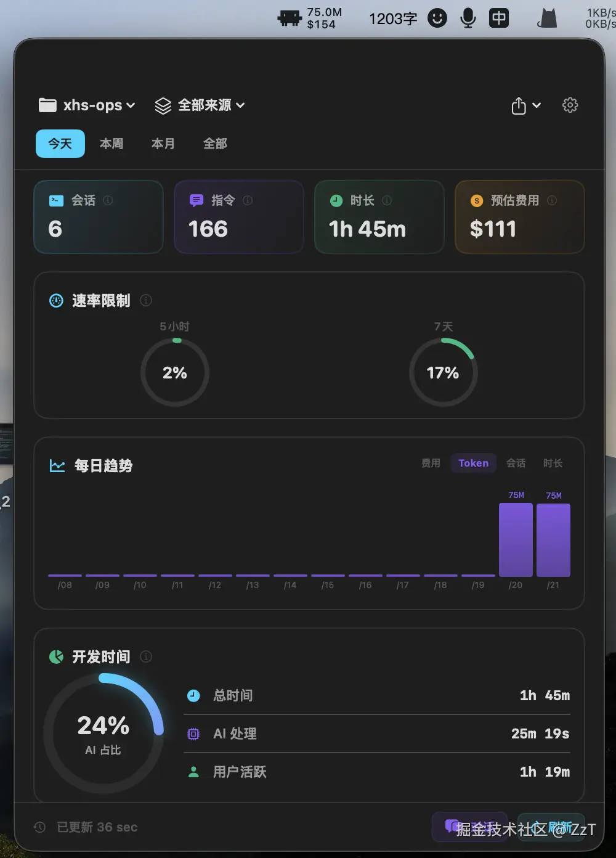616x858 pixels.
Task: Expand the 全部来源 source filter
Action: (199, 105)
